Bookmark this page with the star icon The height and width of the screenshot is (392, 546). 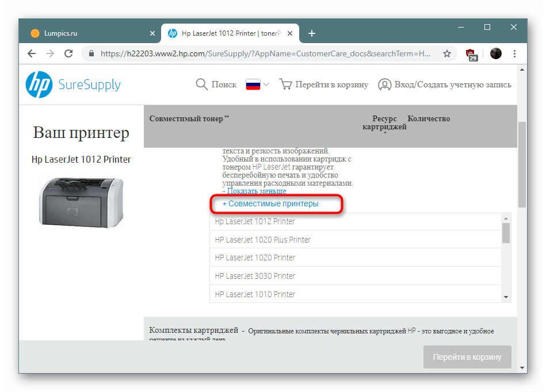click(447, 53)
